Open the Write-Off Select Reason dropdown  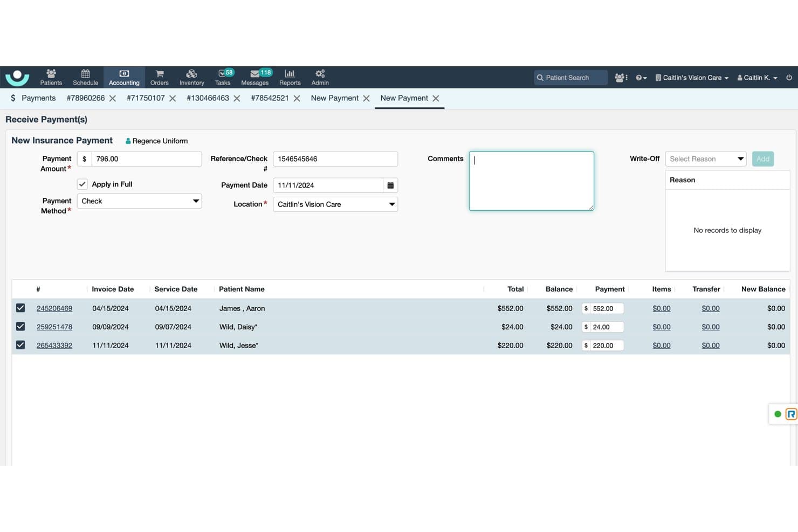(x=706, y=159)
